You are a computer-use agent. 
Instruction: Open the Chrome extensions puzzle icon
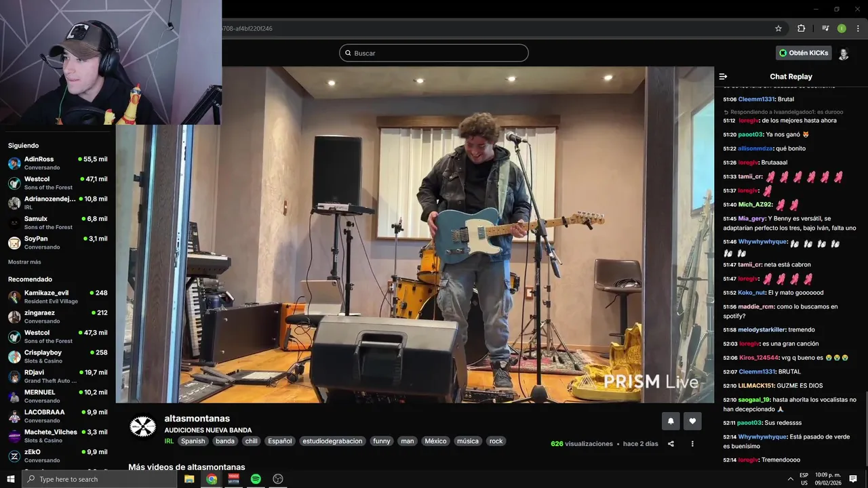(x=801, y=28)
